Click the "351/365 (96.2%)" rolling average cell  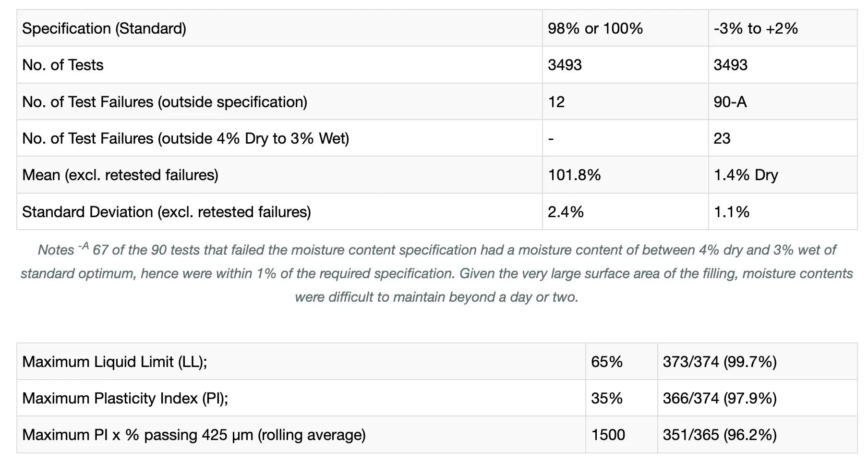click(x=758, y=435)
